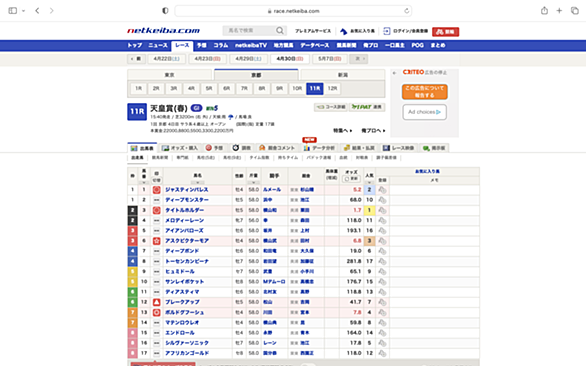Toggle favorite registration for ディアスティマ
The image size is (586, 366).
[x=382, y=292]
